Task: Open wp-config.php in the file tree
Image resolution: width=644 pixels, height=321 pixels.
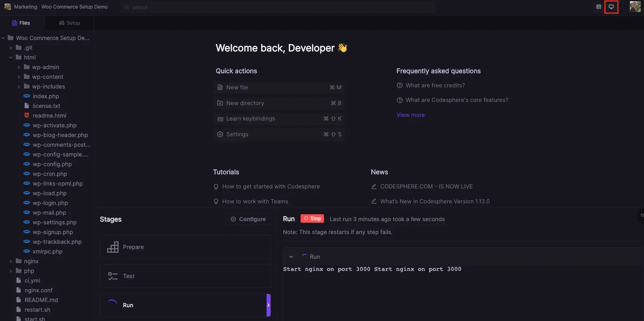Action: (52, 164)
